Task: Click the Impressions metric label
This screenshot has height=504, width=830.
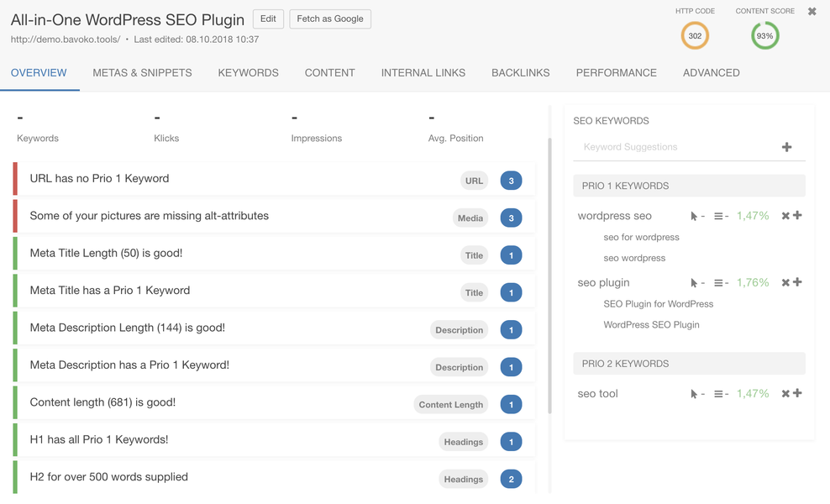Action: coord(316,138)
